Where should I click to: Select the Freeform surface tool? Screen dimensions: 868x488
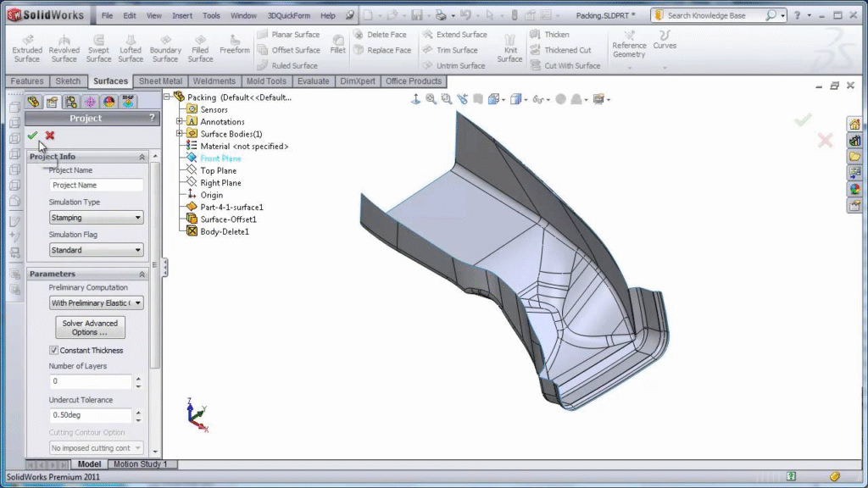click(235, 44)
